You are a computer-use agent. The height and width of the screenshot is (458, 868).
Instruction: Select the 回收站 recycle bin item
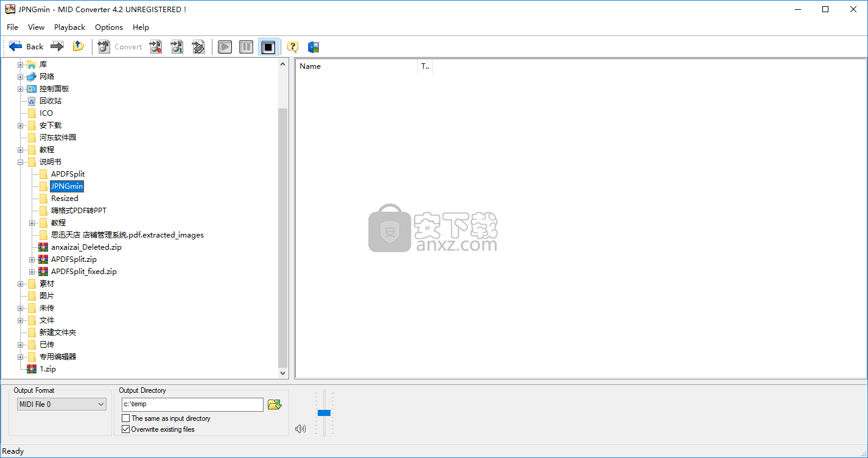[51, 101]
